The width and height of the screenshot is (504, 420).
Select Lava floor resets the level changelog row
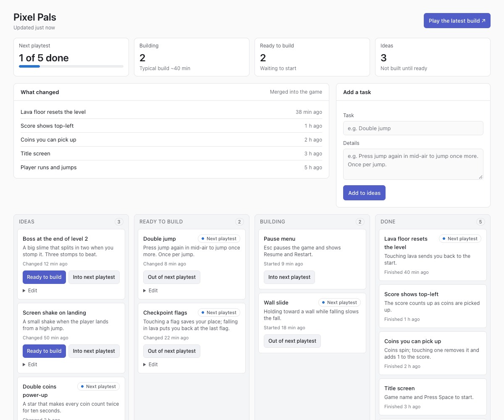pyautogui.click(x=171, y=112)
